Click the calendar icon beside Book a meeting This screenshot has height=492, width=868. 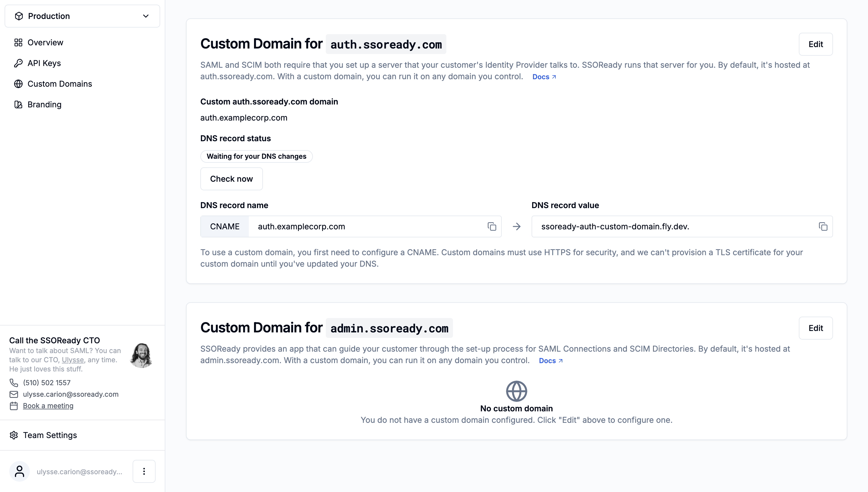(14, 406)
